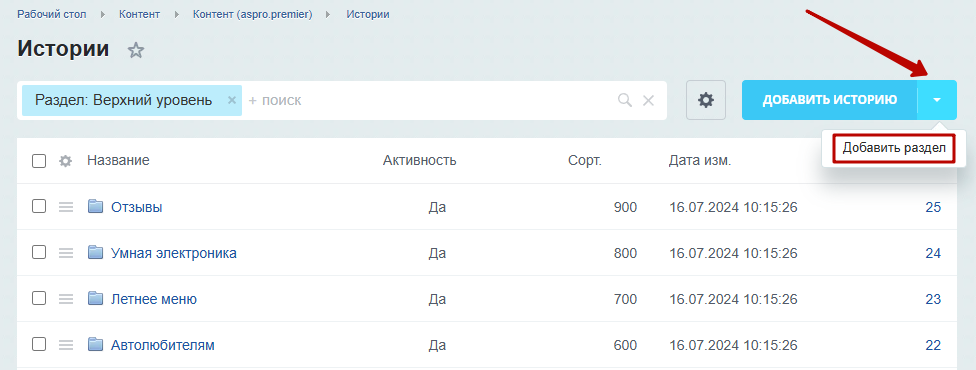
Task: Click date cell in Автолюбителям row
Action: pos(733,344)
